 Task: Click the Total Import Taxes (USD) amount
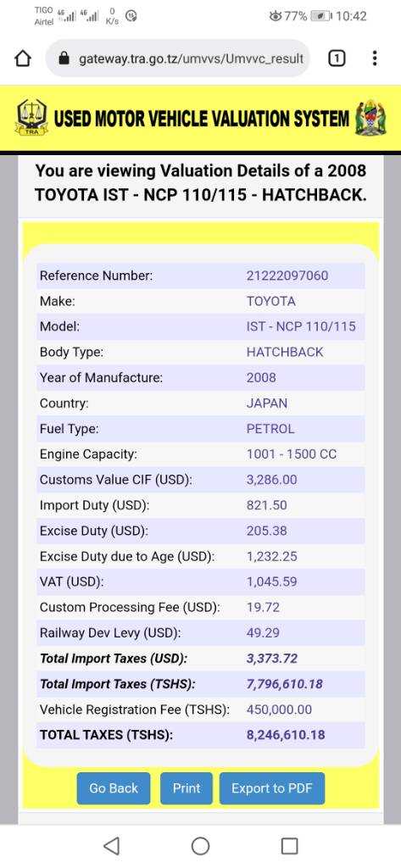point(272,659)
